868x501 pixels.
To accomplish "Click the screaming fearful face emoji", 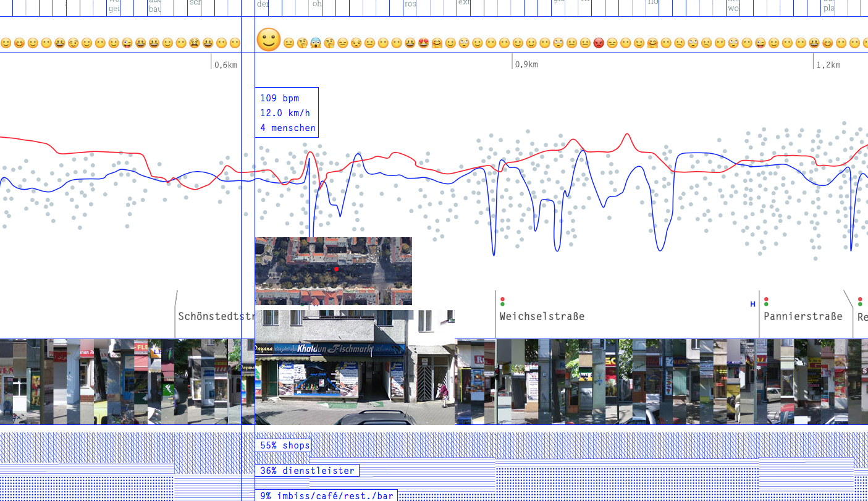I will [316, 43].
